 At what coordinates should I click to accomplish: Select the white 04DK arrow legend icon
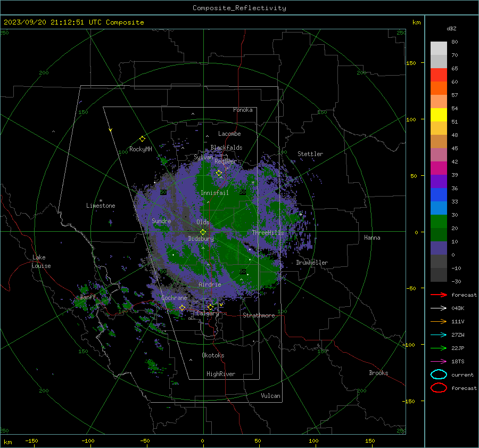(x=439, y=308)
